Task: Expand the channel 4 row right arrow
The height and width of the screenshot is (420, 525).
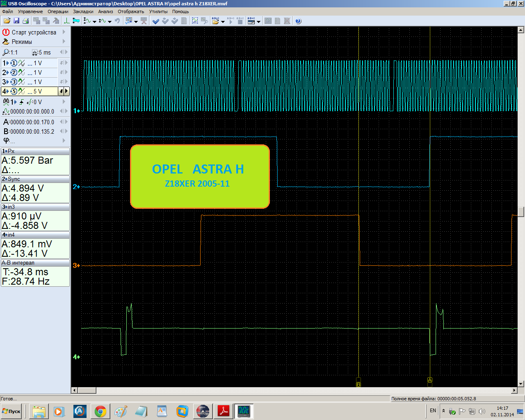Action: click(66, 91)
